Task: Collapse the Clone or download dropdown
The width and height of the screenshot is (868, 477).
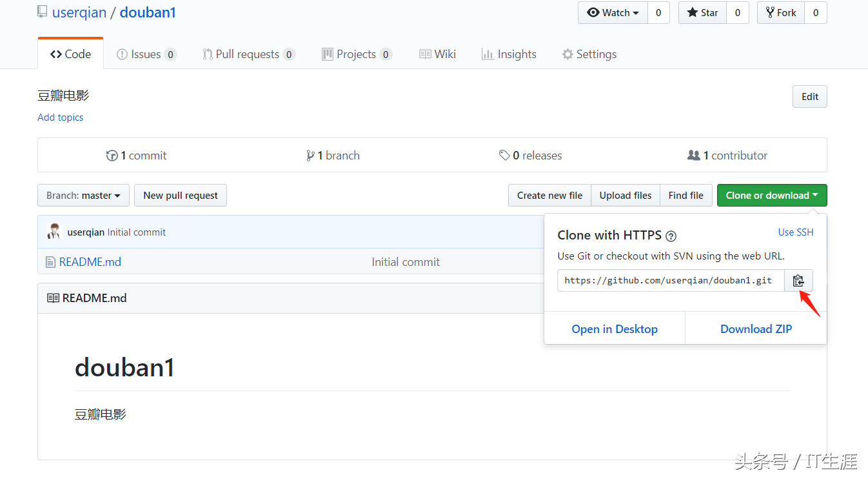Action: (771, 196)
